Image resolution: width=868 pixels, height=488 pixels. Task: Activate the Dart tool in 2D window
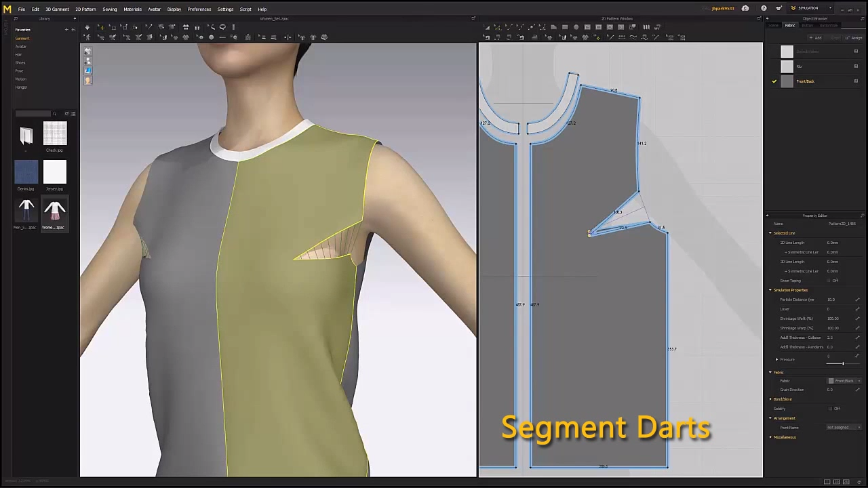point(620,27)
